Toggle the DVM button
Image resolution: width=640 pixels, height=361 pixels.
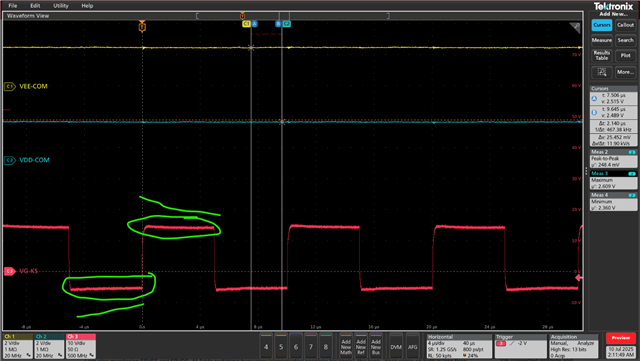click(x=396, y=347)
